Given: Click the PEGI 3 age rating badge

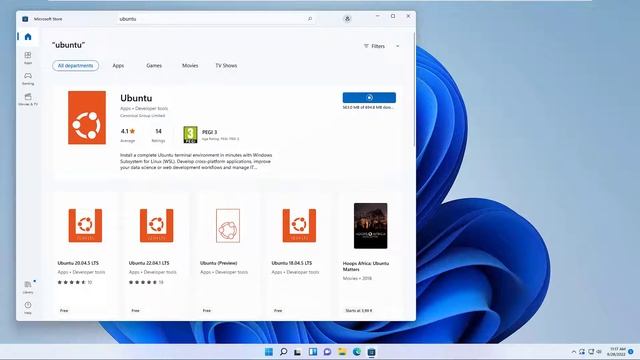Looking at the screenshot, I should (190, 135).
